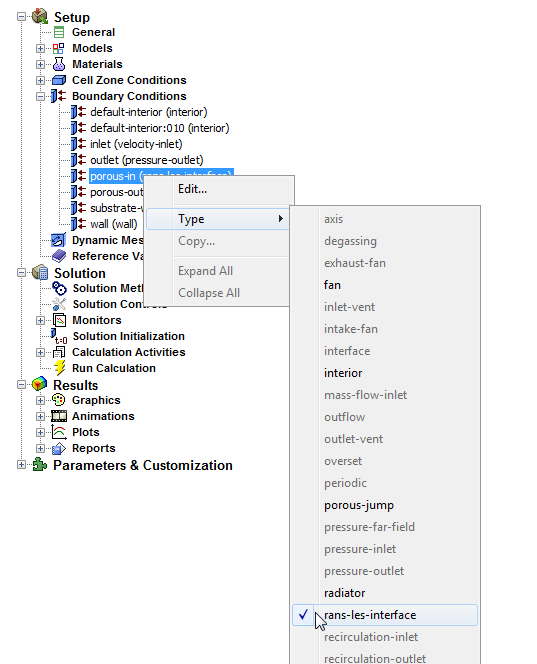The height and width of the screenshot is (664, 537).
Task: Expand the Plots node
Action: coord(40,432)
